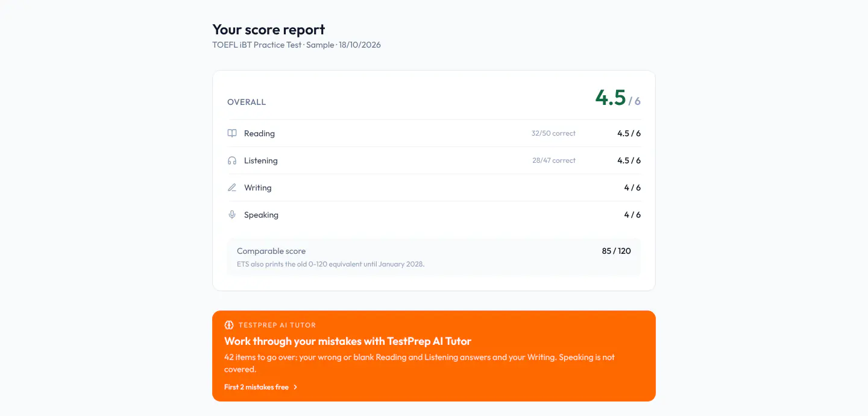Click the Writing row label

[258, 188]
